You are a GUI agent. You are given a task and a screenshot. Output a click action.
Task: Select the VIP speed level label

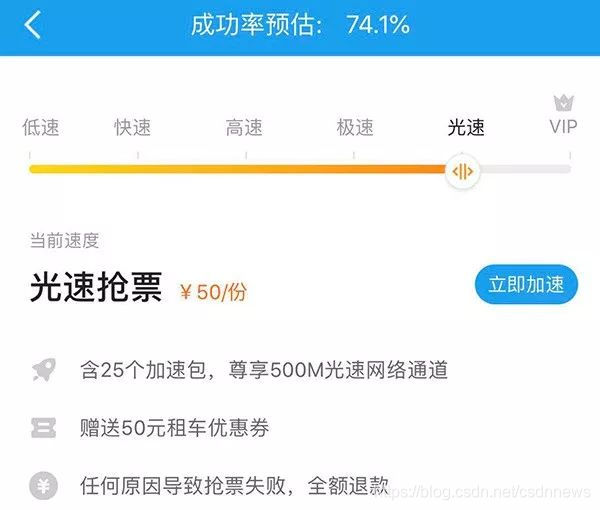pyautogui.click(x=563, y=127)
